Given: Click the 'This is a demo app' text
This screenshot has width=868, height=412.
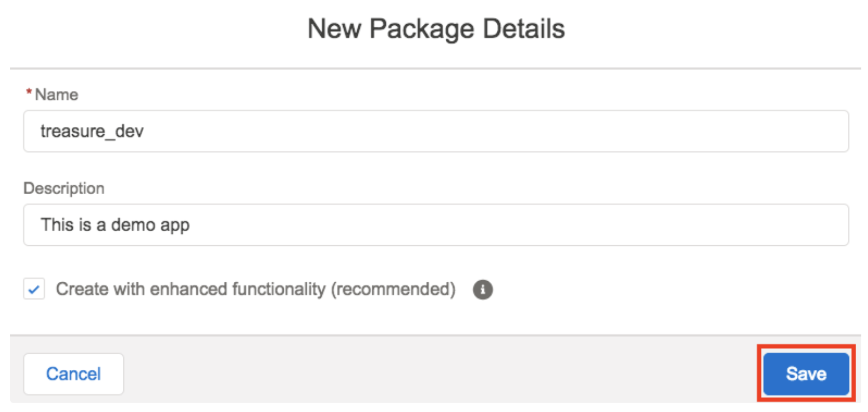Looking at the screenshot, I should tap(115, 225).
